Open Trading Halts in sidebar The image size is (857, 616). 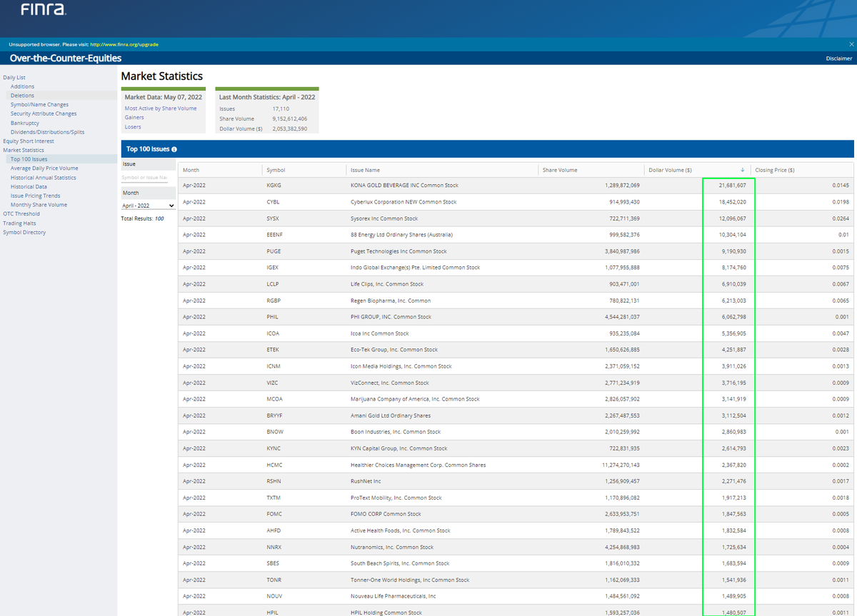coord(19,223)
